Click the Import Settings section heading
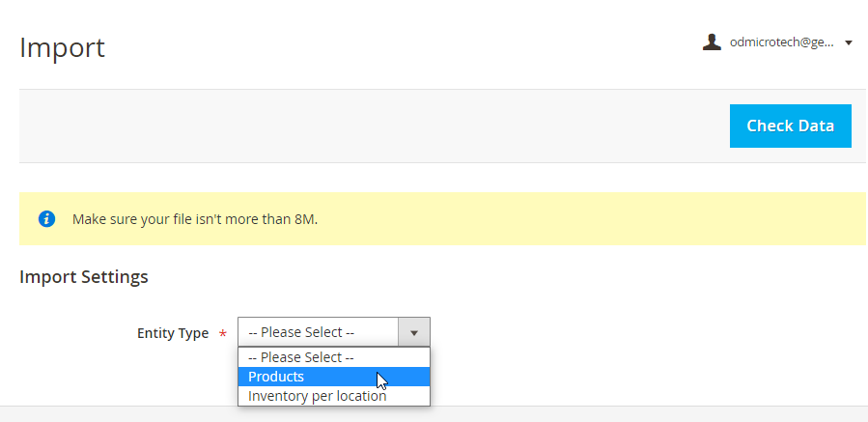This screenshot has width=868, height=422. pyautogui.click(x=84, y=276)
